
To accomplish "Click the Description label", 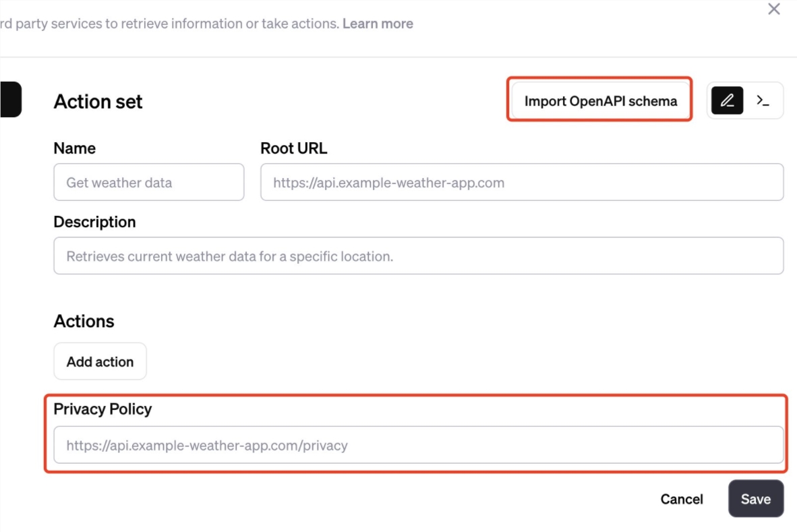I will coord(94,222).
